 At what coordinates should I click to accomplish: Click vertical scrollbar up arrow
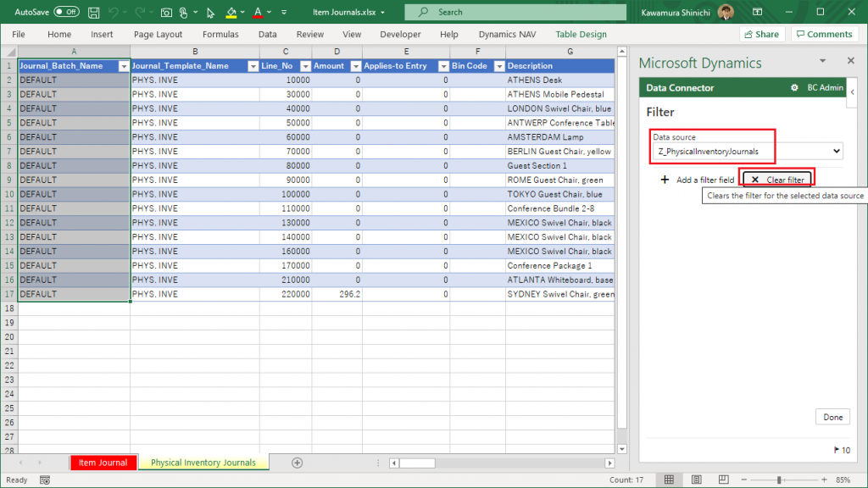pos(621,52)
